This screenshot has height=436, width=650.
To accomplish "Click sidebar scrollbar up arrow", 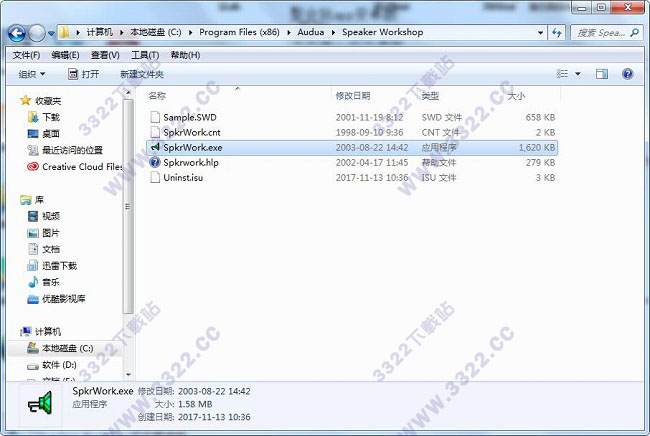I will tap(128, 93).
